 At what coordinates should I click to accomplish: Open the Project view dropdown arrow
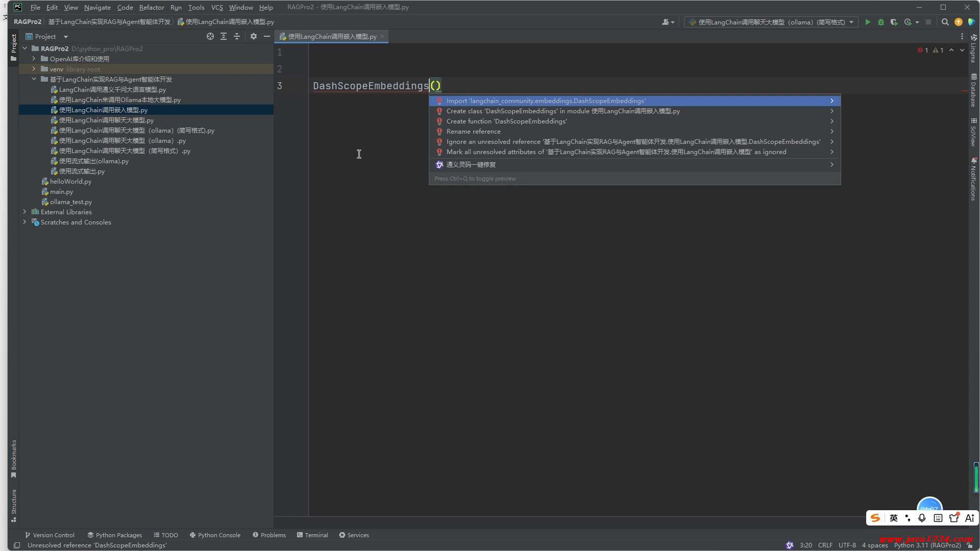pyautogui.click(x=65, y=37)
